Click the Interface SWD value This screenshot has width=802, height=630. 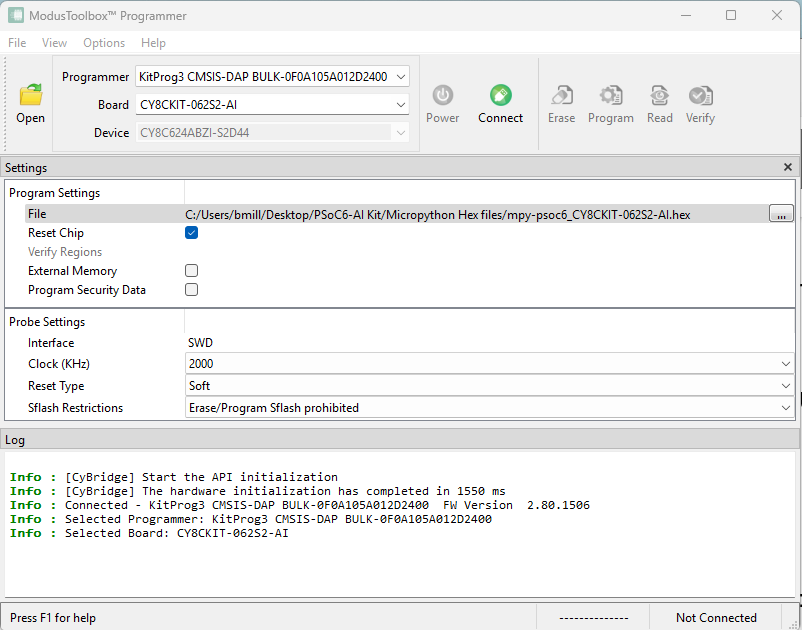200,343
